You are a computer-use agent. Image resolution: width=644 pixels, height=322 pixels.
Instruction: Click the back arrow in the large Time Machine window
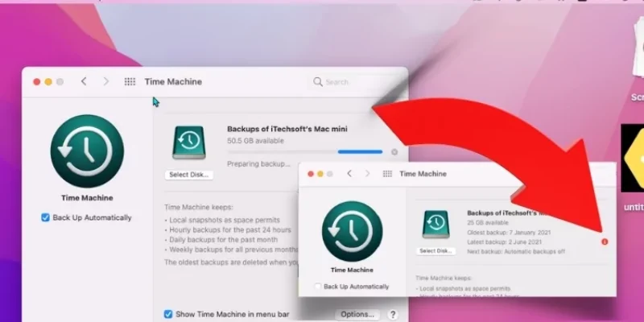pyautogui.click(x=84, y=81)
